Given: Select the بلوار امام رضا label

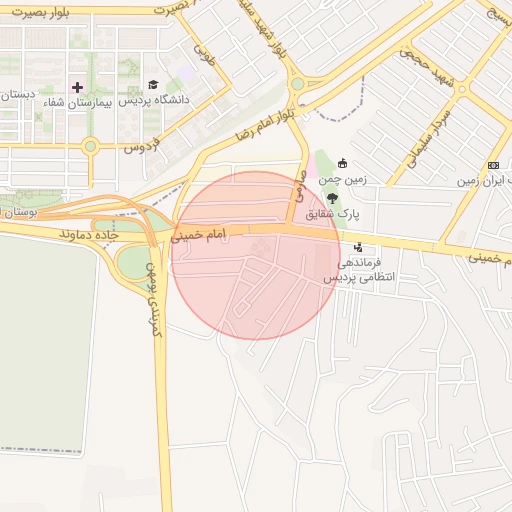Looking at the screenshot, I should pos(265,126).
